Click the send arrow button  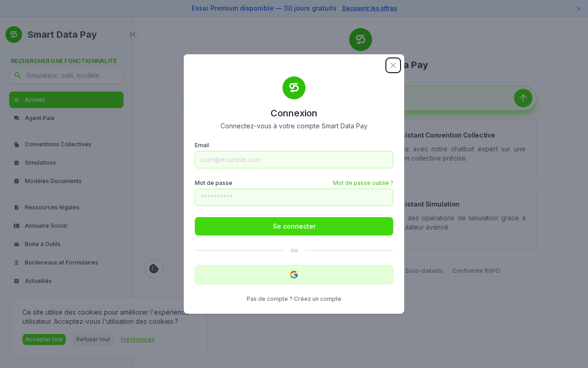(x=523, y=98)
